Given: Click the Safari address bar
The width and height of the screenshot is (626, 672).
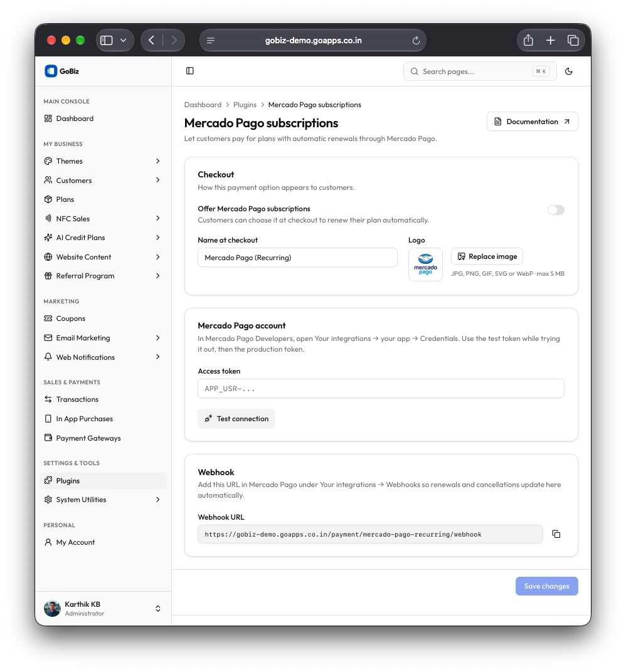Looking at the screenshot, I should tap(313, 40).
